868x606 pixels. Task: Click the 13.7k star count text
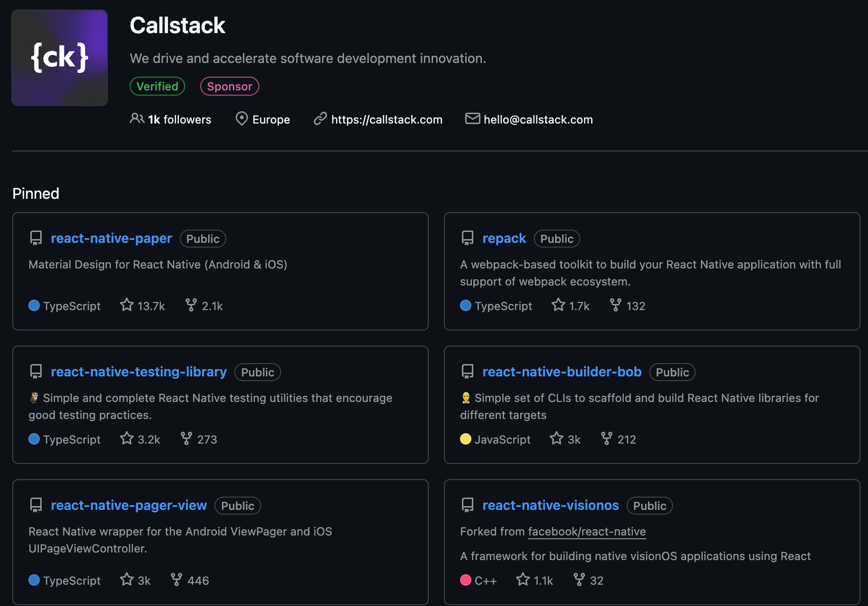tap(151, 306)
